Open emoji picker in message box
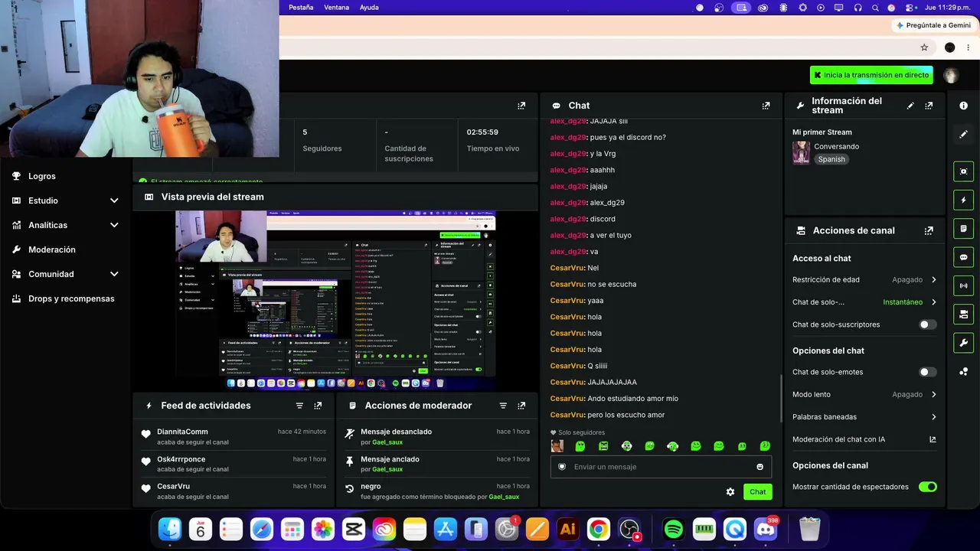 coord(759,467)
